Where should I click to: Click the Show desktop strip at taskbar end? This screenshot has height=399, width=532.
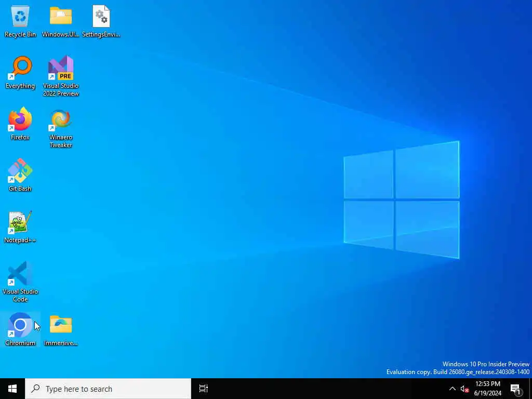tap(530, 389)
